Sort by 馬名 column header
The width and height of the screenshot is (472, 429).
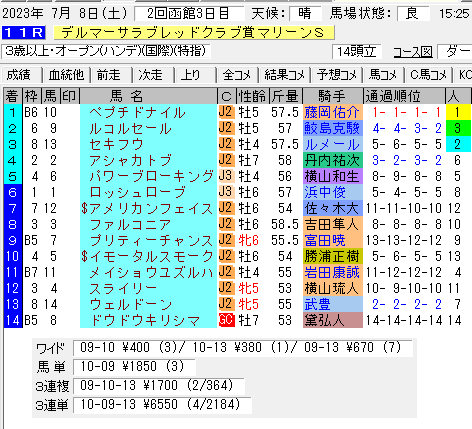(148, 97)
